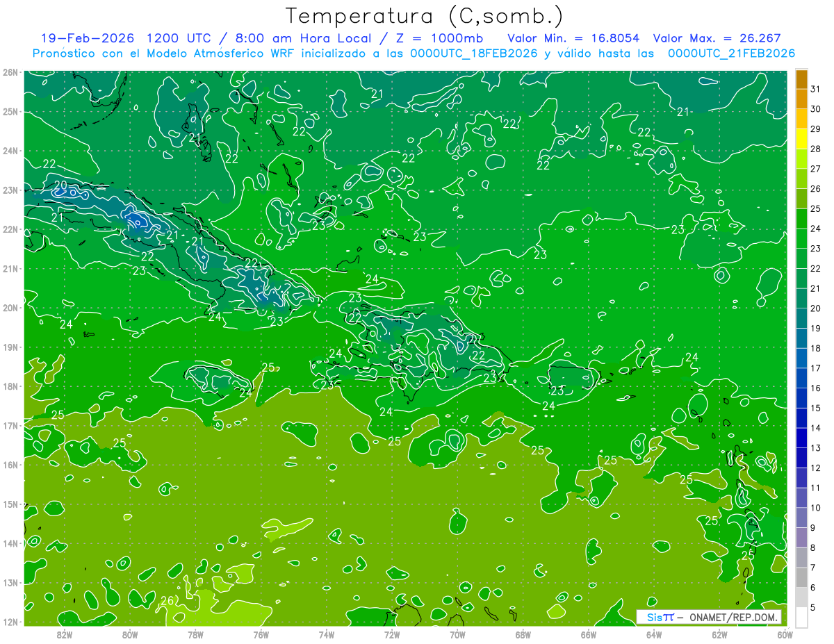Image resolution: width=834 pixels, height=644 pixels.
Task: Click colorbar label 15
Action: pyautogui.click(x=815, y=408)
